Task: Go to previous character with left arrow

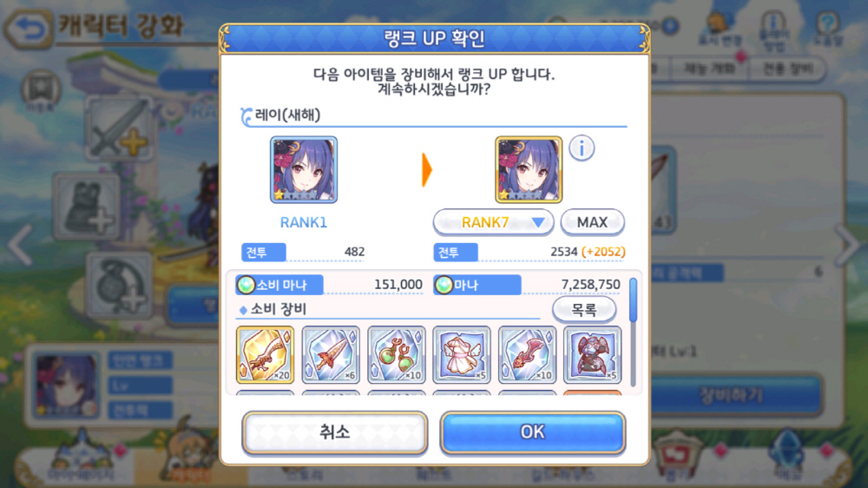Action: click(21, 244)
